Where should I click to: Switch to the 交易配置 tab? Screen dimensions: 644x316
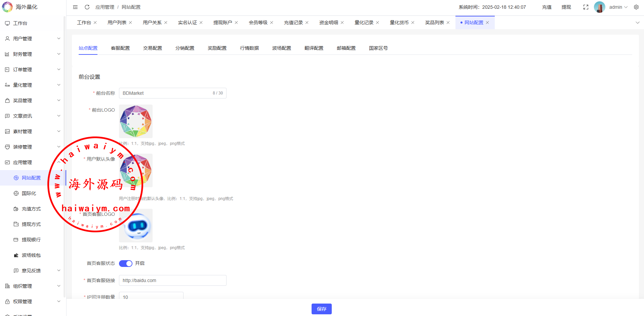pyautogui.click(x=153, y=48)
